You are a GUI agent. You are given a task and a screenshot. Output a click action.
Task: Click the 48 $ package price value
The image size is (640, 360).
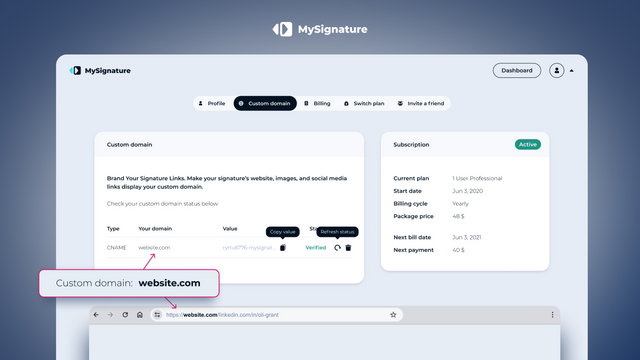pyautogui.click(x=458, y=216)
